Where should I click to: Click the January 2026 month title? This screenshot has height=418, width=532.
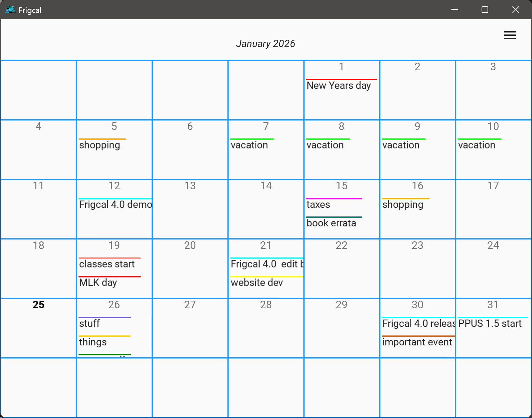click(x=265, y=44)
